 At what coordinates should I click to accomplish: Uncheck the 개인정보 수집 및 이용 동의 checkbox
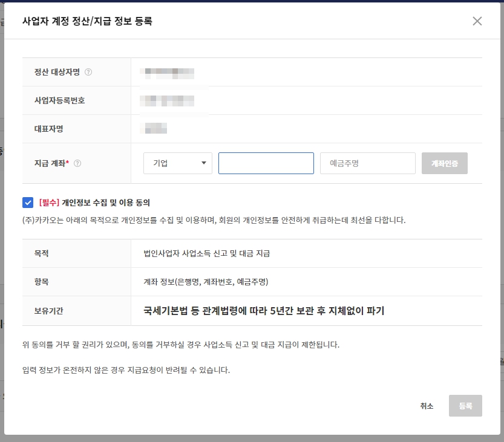(x=27, y=202)
